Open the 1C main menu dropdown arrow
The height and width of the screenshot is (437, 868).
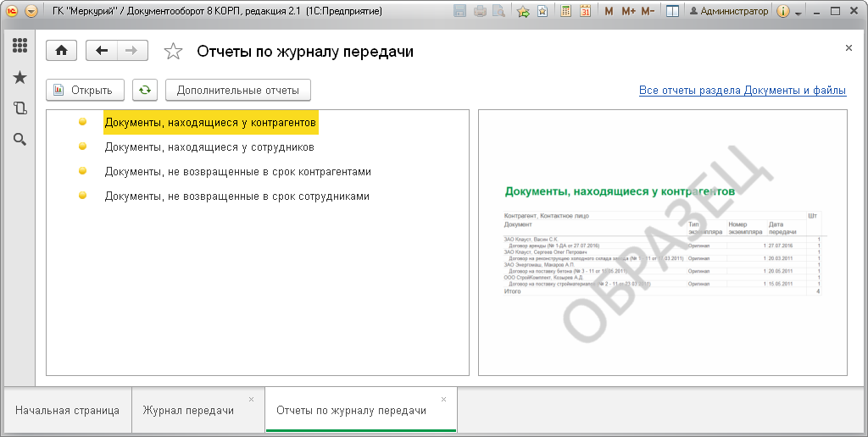31,11
